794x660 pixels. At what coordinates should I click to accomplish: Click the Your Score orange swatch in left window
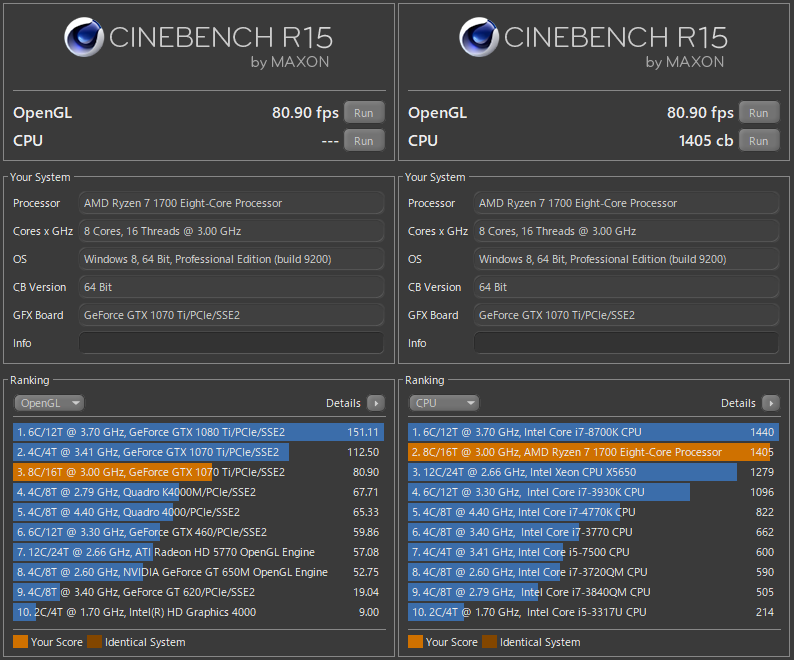tap(20, 642)
